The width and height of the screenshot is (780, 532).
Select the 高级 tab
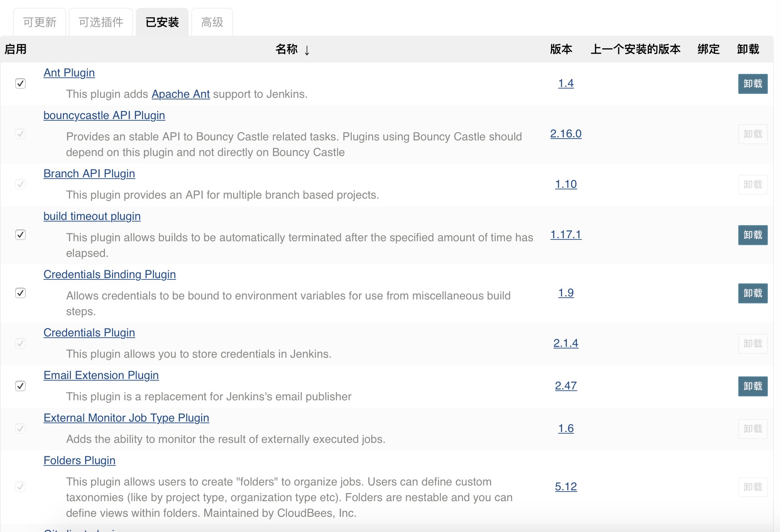212,22
